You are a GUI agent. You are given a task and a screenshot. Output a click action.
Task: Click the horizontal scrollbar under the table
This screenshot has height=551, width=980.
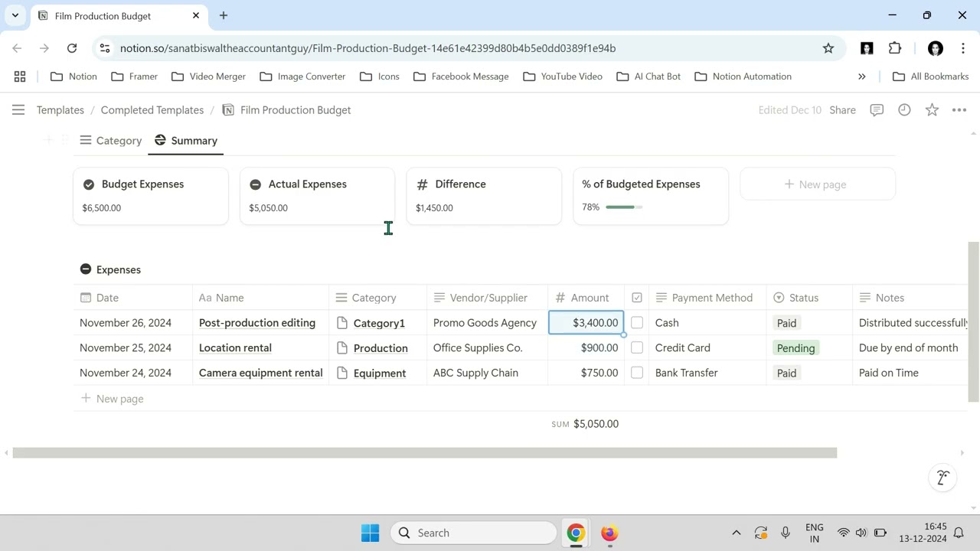(x=425, y=453)
